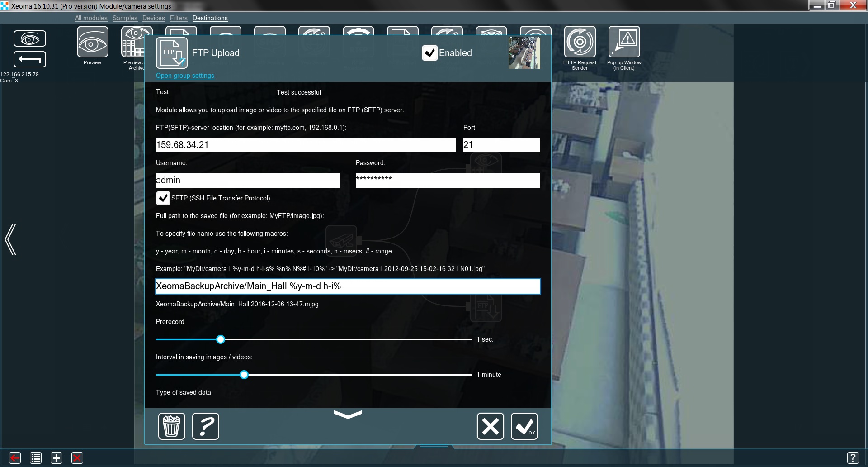The height and width of the screenshot is (467, 868).
Task: Click the FTP Upload module icon in dialog
Action: (x=171, y=53)
